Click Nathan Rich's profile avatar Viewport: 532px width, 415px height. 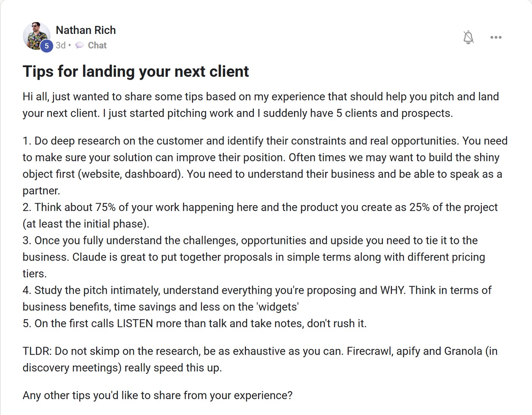(x=37, y=36)
